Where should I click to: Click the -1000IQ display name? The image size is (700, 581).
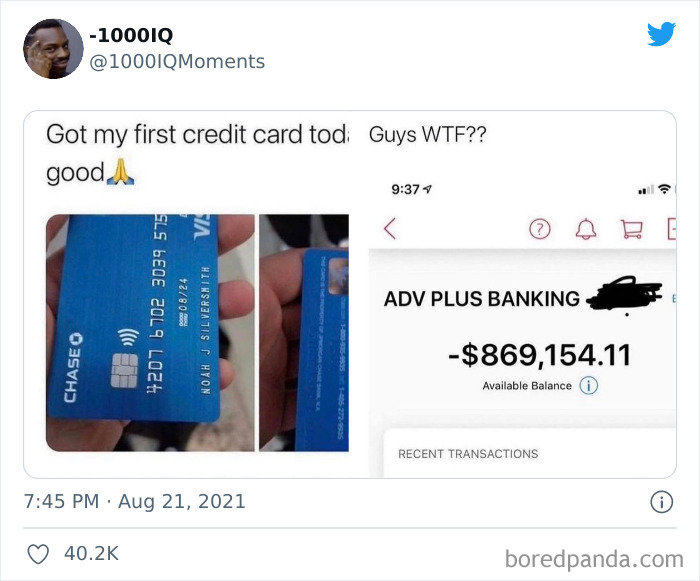click(x=131, y=35)
